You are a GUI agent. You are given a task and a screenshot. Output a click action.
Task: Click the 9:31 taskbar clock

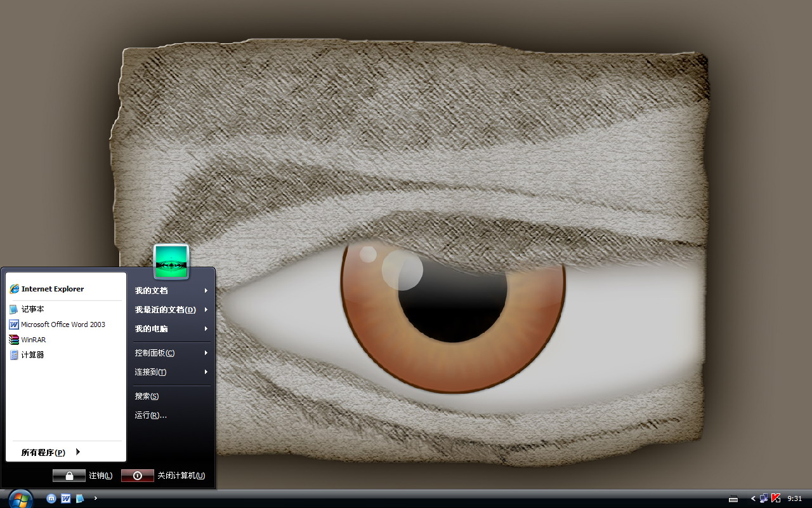click(795, 498)
